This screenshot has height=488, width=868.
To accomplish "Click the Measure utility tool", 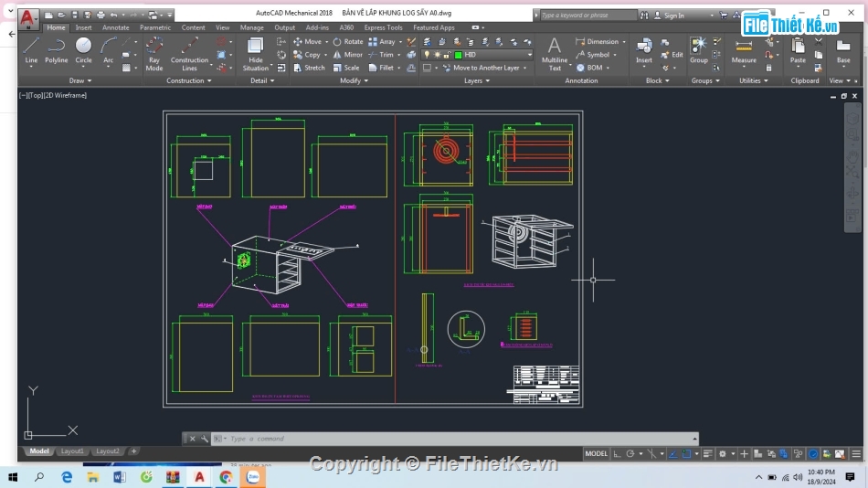I will click(744, 51).
